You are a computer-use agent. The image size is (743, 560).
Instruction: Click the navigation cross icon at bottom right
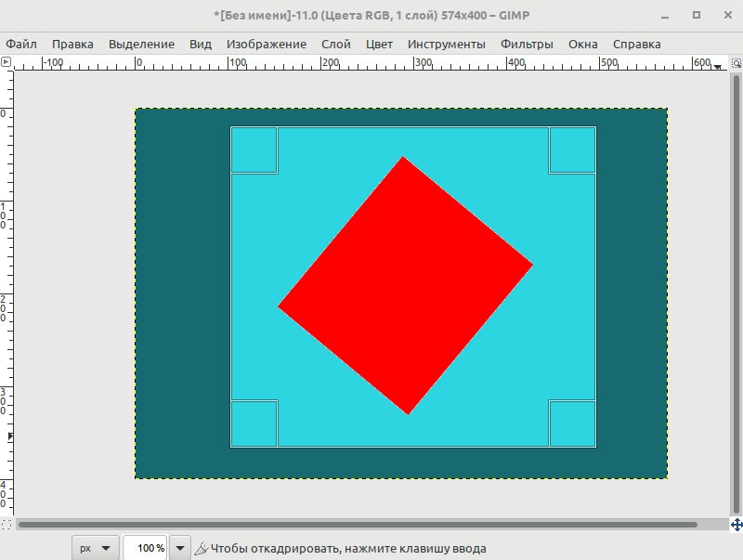click(736, 525)
